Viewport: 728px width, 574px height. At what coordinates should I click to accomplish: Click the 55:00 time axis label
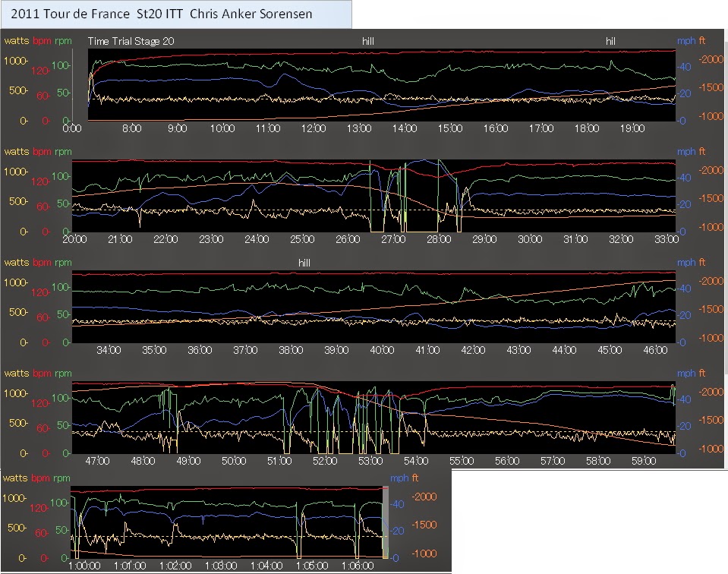tap(461, 461)
